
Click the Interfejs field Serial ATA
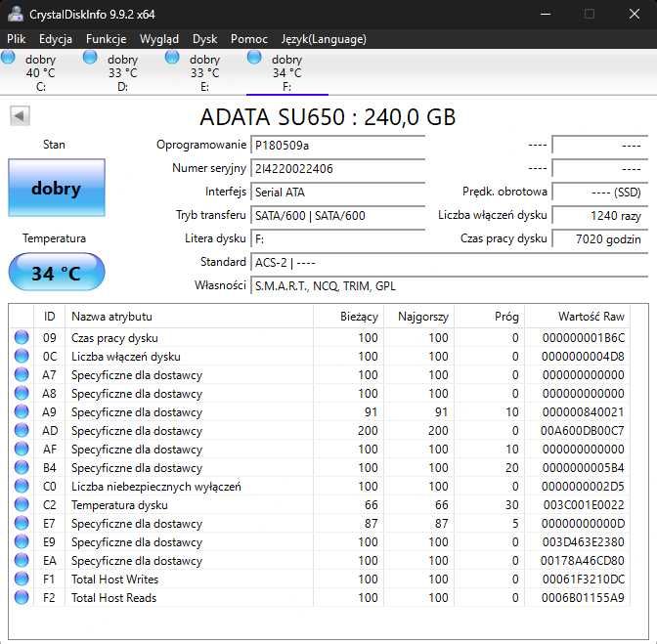(337, 193)
